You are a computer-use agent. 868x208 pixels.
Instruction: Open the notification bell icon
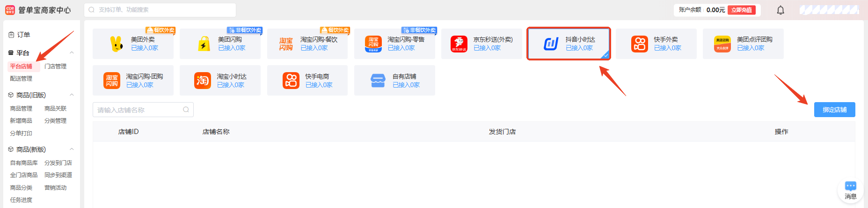(780, 10)
